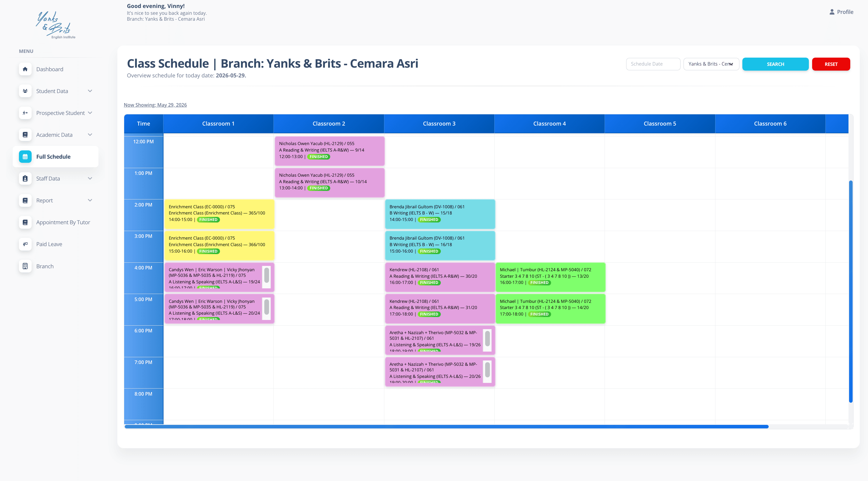The width and height of the screenshot is (868, 481).
Task: Click the Branch building icon
Action: pos(25,266)
